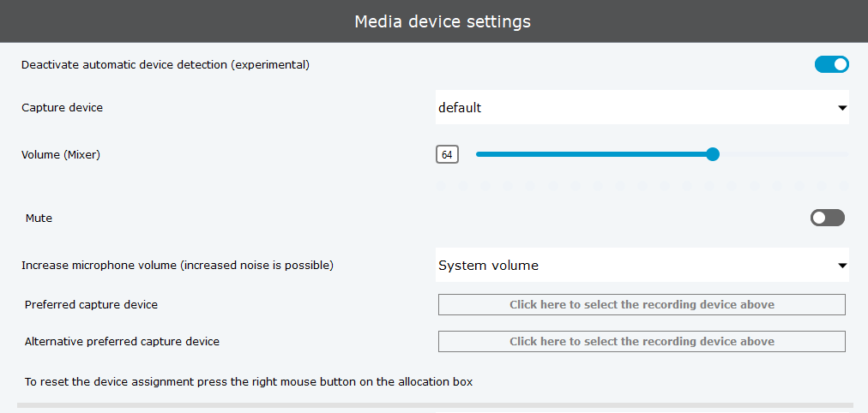
Task: Click the volume value box showing 64
Action: tap(447, 154)
